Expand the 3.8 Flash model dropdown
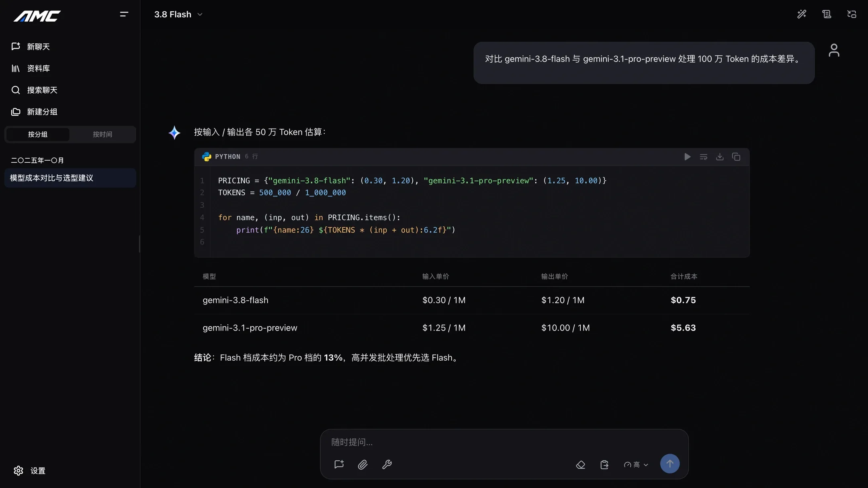 point(178,14)
